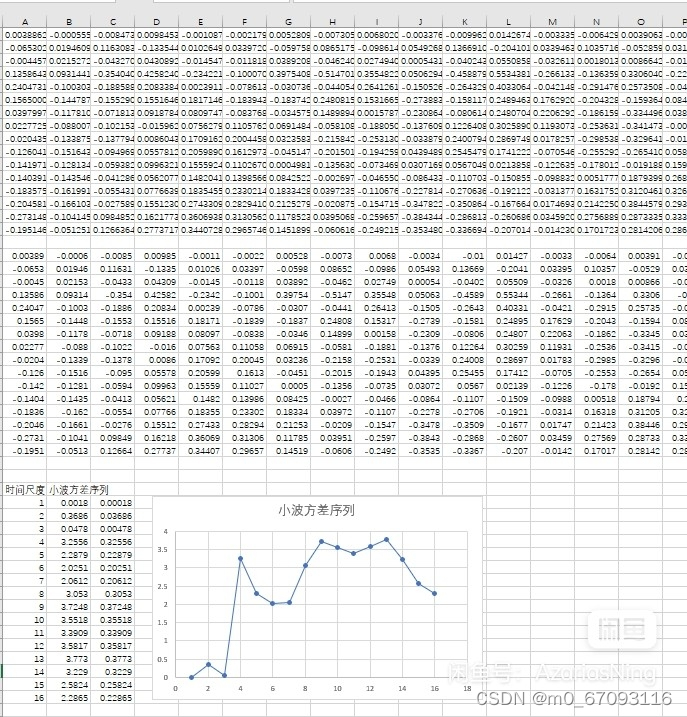Select cell -0.5147 in column H
This screenshot has height=717, width=687.
pyautogui.click(x=332, y=295)
